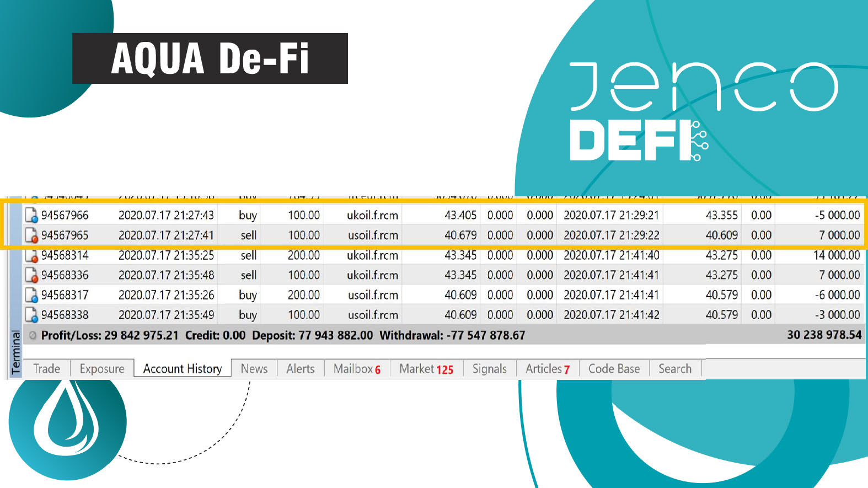Click the 200.00 size of order 94568317

point(304,295)
